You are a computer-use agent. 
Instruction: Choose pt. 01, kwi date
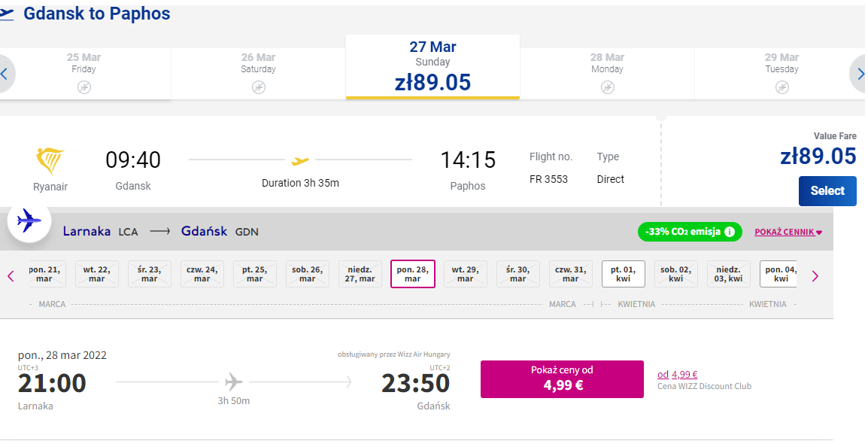point(624,274)
